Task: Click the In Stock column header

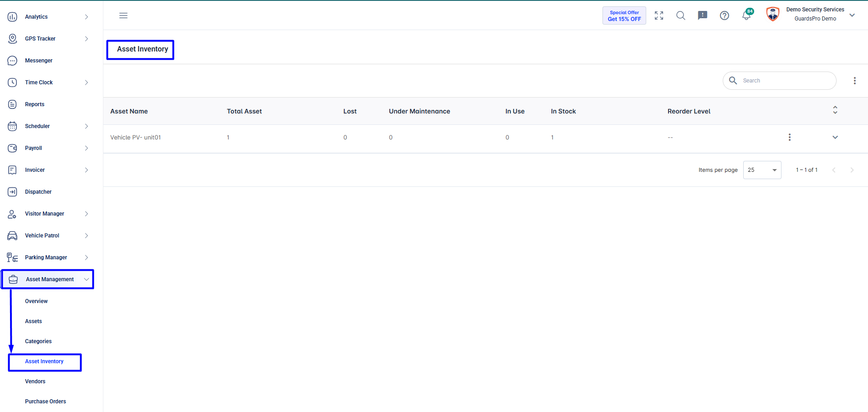Action: 563,111
